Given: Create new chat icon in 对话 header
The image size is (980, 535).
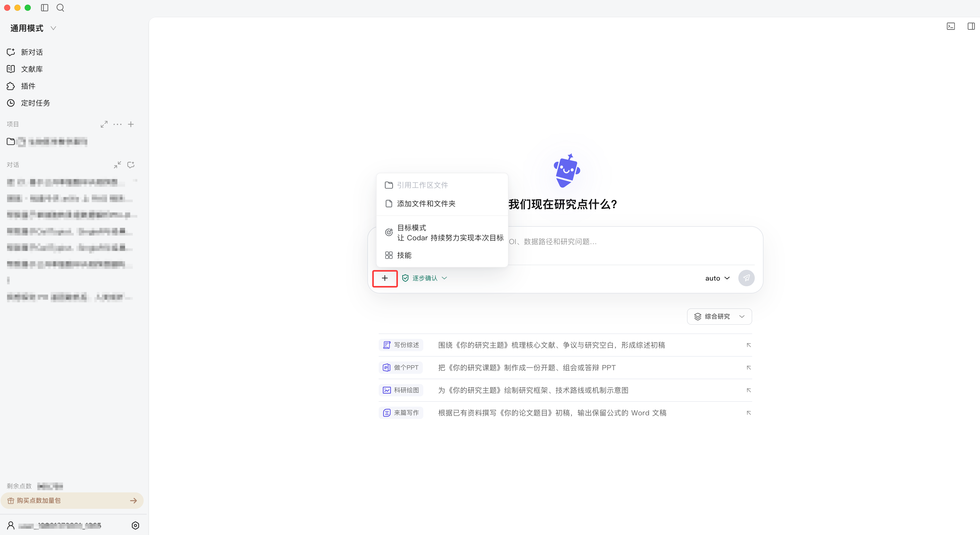Looking at the screenshot, I should [131, 165].
